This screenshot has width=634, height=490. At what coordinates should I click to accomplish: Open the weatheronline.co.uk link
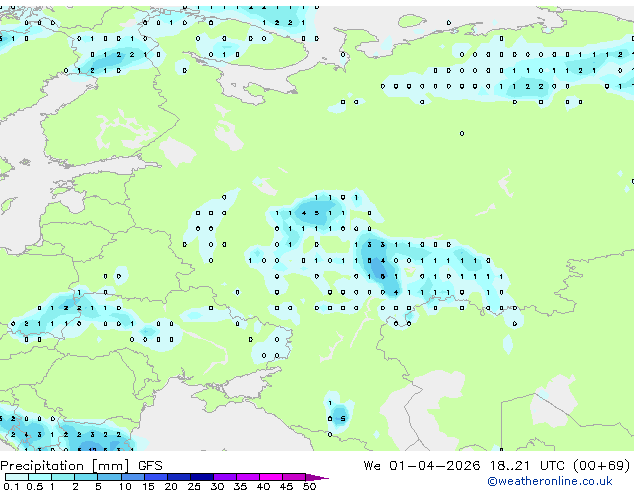pyautogui.click(x=549, y=481)
